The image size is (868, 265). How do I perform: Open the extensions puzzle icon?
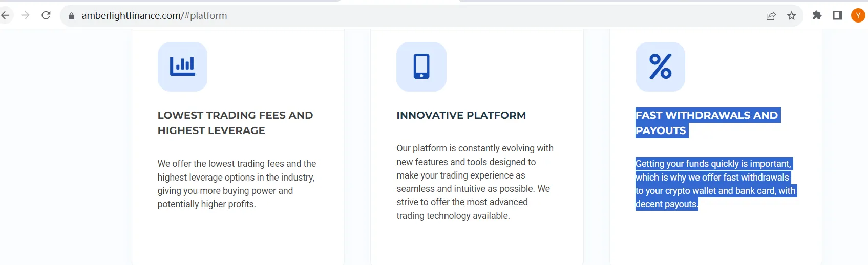coord(817,15)
